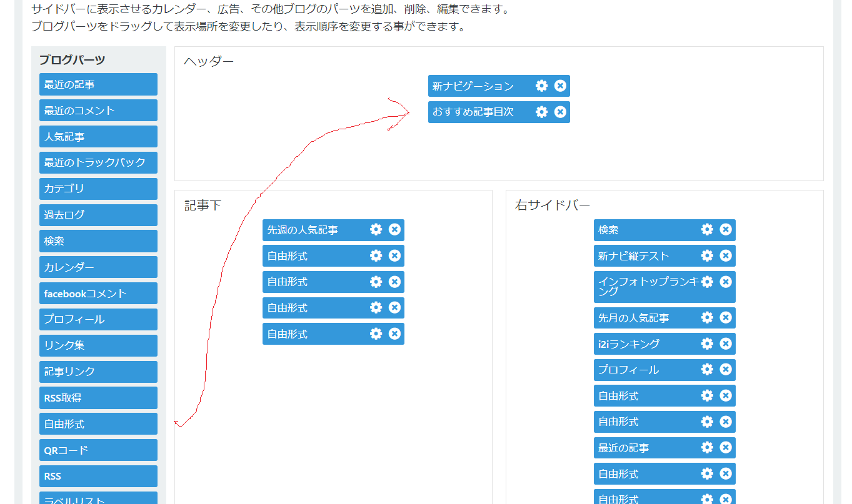Click ヘッダー section title
Screen dimensions: 852x504
point(209,61)
